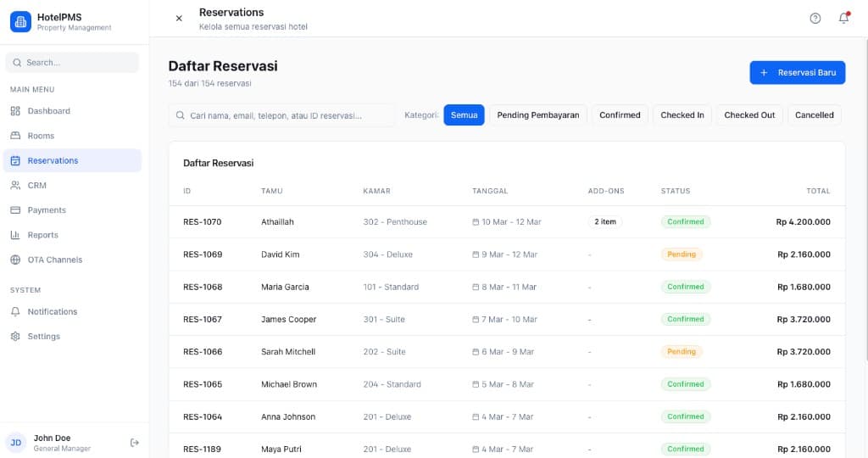868x458 pixels.
Task: Open the Reports page
Action: (42, 235)
